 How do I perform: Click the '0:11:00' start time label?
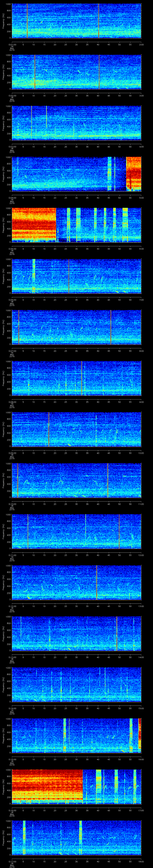coord(12,555)
